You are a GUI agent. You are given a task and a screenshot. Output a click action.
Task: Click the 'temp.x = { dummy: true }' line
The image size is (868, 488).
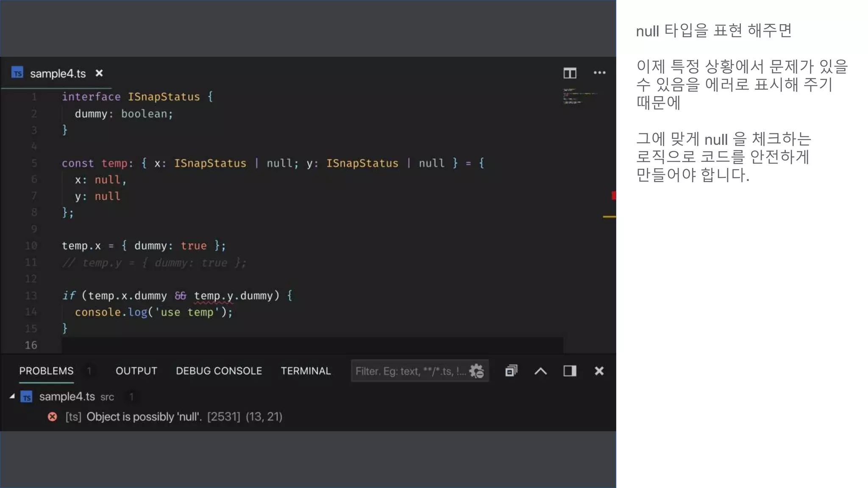tap(144, 246)
